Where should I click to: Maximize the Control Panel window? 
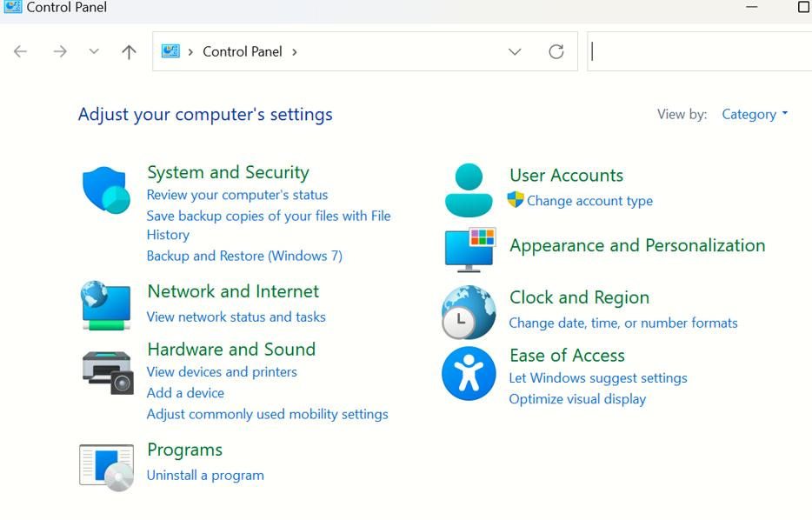(x=803, y=7)
